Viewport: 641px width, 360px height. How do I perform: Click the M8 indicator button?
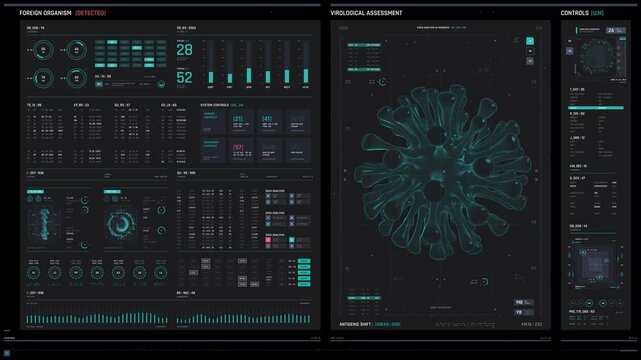524,302
